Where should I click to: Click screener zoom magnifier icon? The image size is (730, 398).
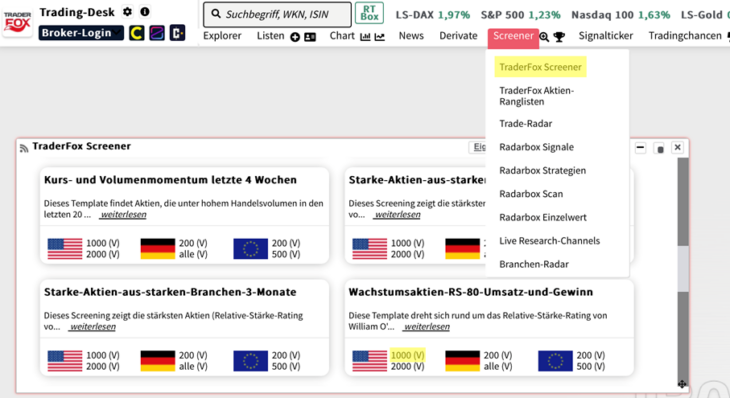544,37
